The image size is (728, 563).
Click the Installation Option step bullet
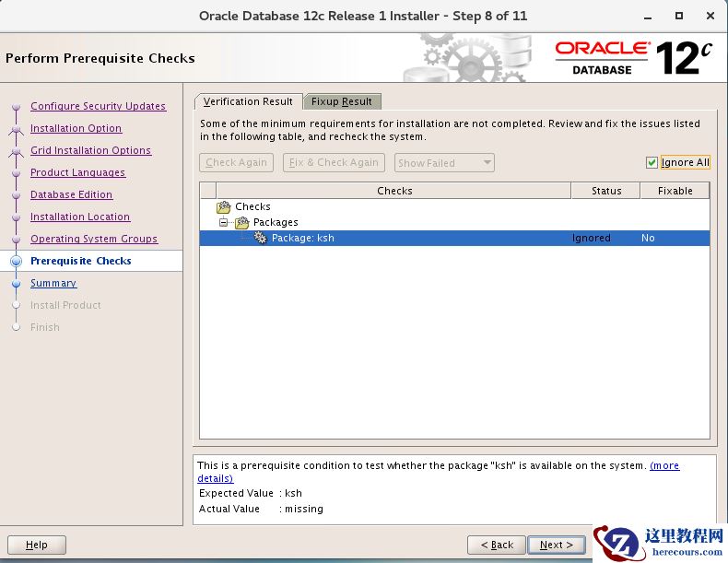point(17,129)
